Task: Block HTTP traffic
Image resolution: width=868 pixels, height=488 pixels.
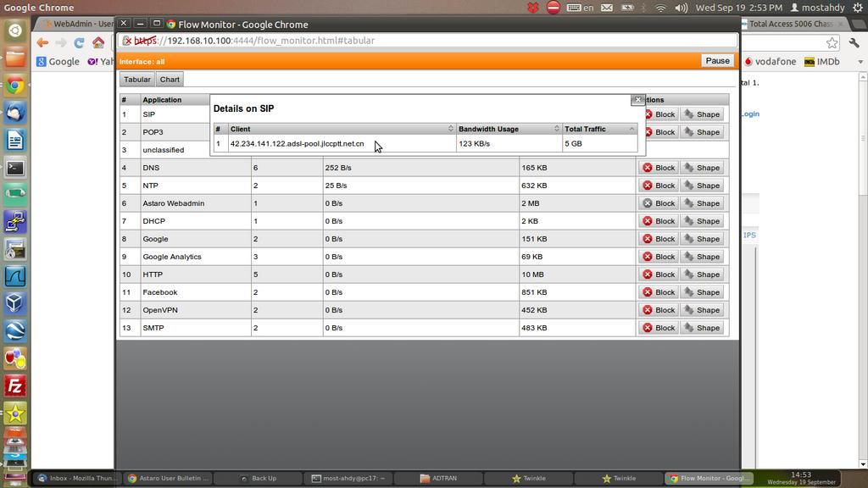Action: point(658,274)
